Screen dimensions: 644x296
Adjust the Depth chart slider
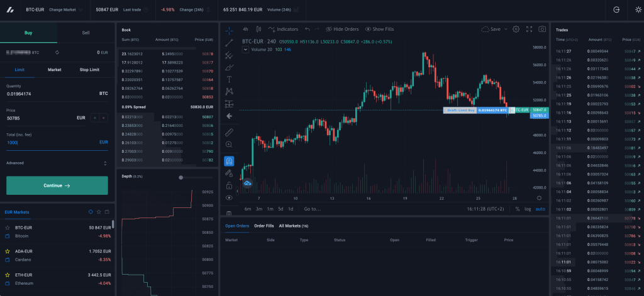point(181,177)
